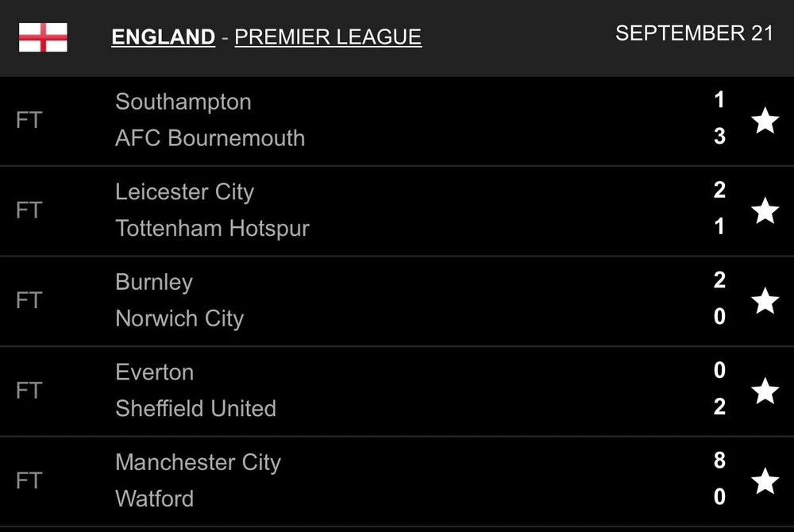Viewport: 794px width, 532px height.
Task: Click the SEPTEMBER 21 date label
Action: tap(694, 33)
